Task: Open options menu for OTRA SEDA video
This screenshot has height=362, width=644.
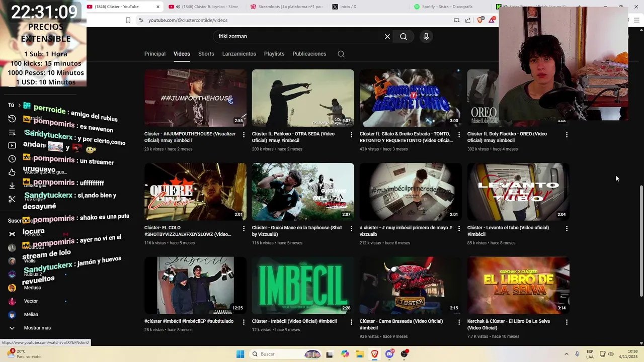Action: click(351, 135)
